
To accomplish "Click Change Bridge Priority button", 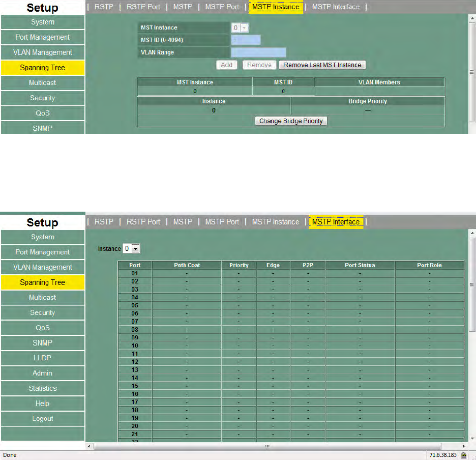I will [x=291, y=121].
